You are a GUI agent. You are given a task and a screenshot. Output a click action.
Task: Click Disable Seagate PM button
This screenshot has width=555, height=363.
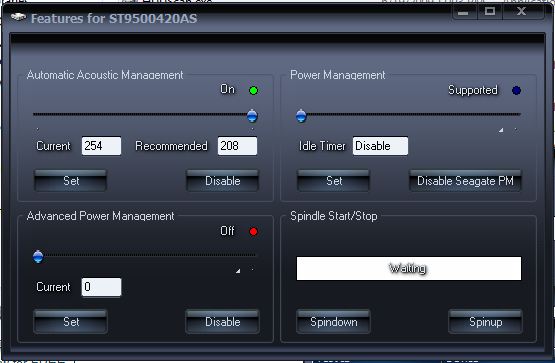point(465,181)
